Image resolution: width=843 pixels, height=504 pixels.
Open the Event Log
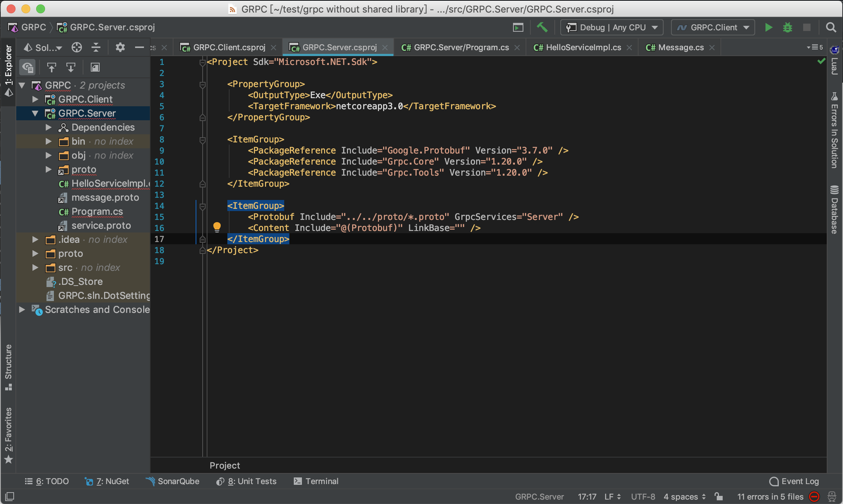794,481
